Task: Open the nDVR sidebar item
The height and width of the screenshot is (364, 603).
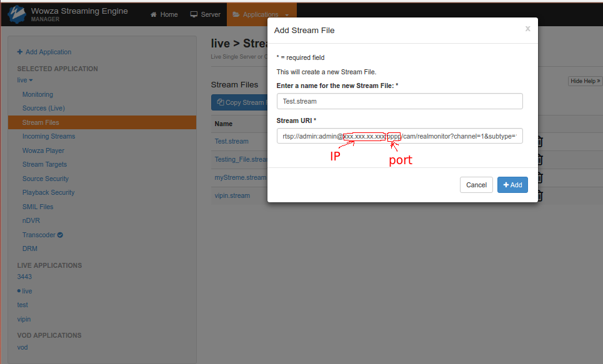Action: [x=31, y=220]
